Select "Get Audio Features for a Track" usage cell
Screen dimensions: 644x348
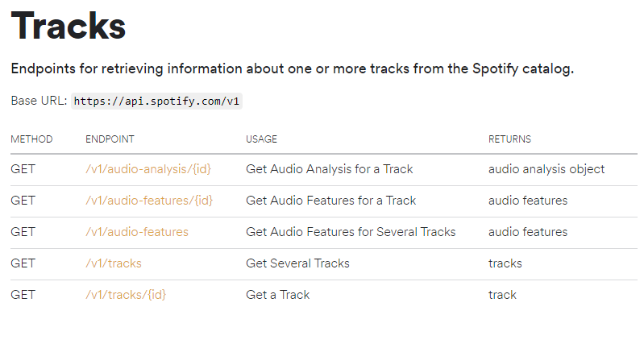coord(330,201)
